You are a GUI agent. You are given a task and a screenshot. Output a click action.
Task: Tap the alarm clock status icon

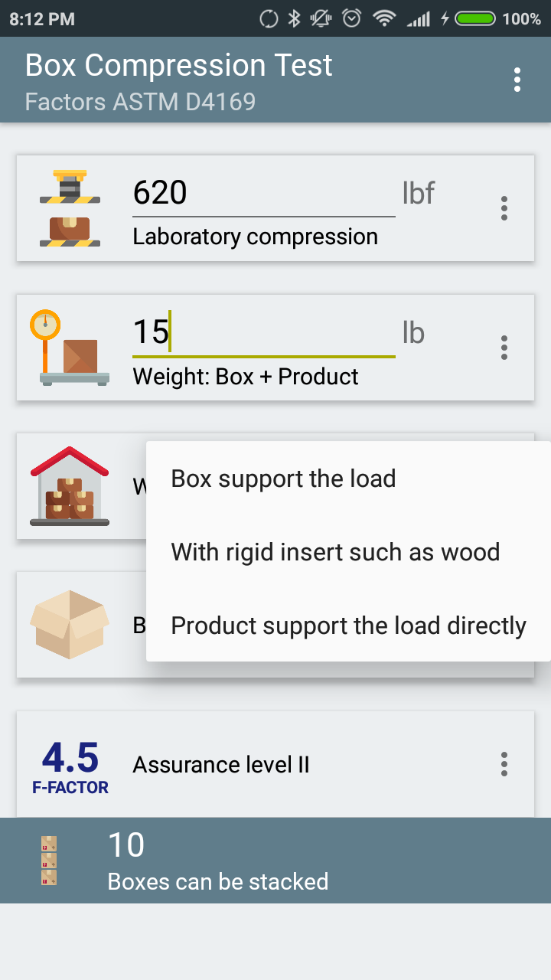351,19
